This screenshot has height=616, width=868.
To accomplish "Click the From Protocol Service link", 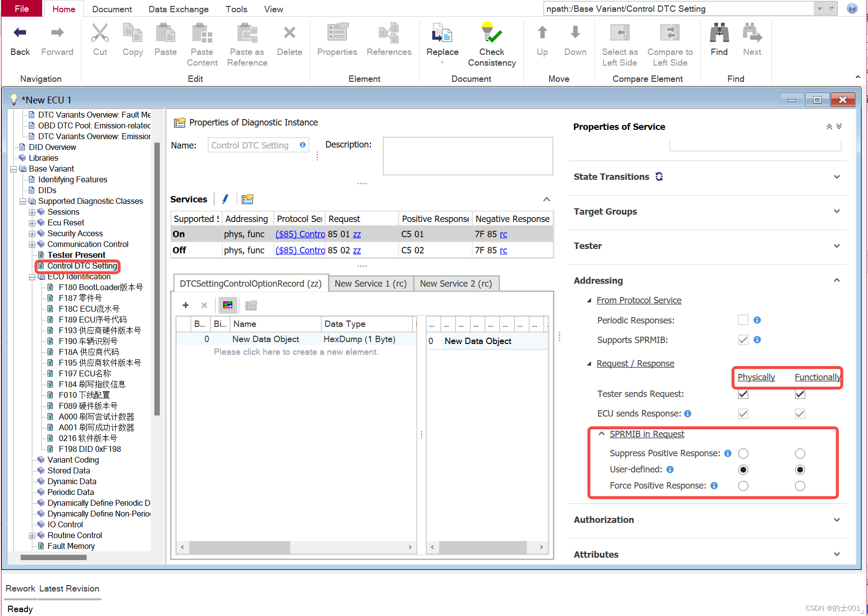I will pyautogui.click(x=639, y=300).
